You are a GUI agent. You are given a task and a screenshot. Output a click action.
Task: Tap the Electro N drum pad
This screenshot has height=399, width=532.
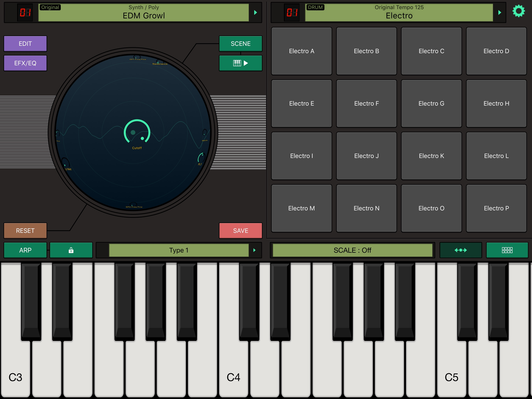coord(366,208)
